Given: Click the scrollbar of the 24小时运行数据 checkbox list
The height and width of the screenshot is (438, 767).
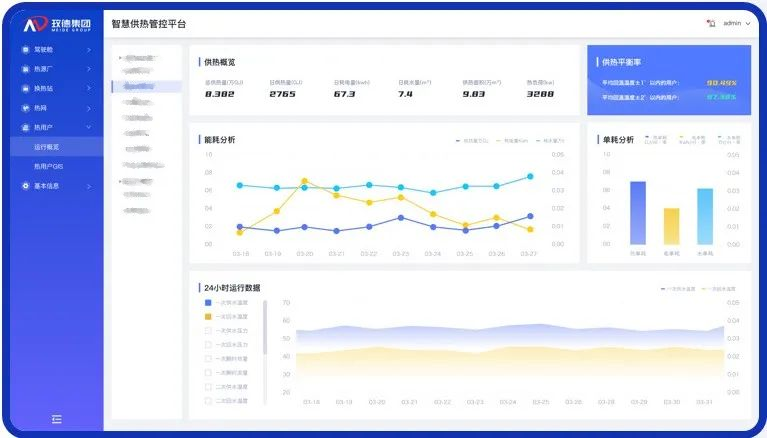Looking at the screenshot, I should tap(265, 327).
